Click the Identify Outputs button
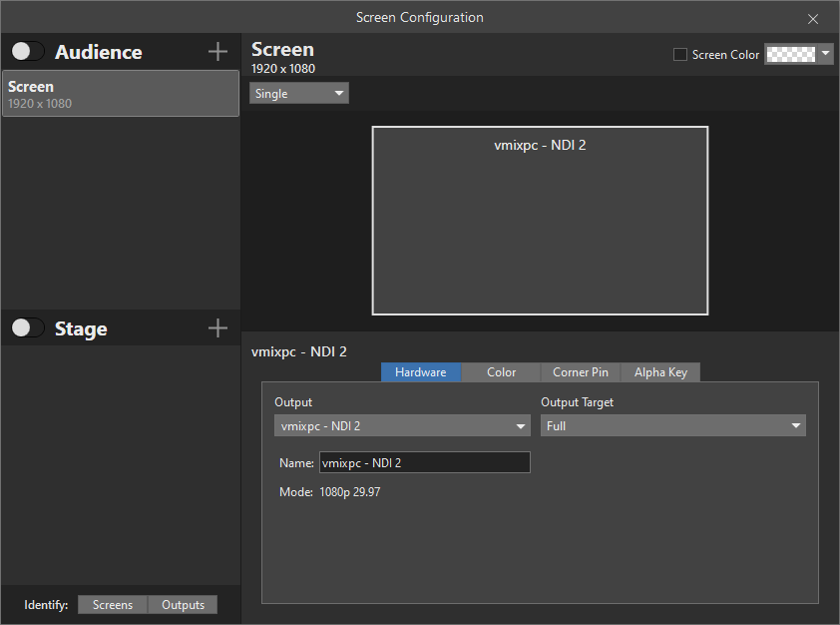840x625 pixels. tap(183, 605)
